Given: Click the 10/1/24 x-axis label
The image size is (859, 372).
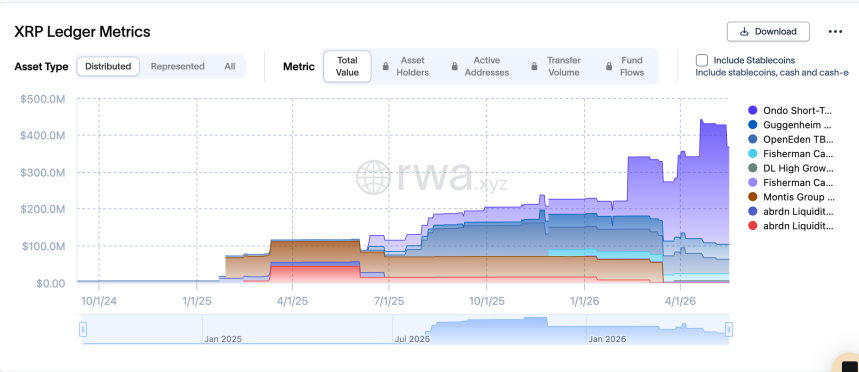Looking at the screenshot, I should point(99,301).
